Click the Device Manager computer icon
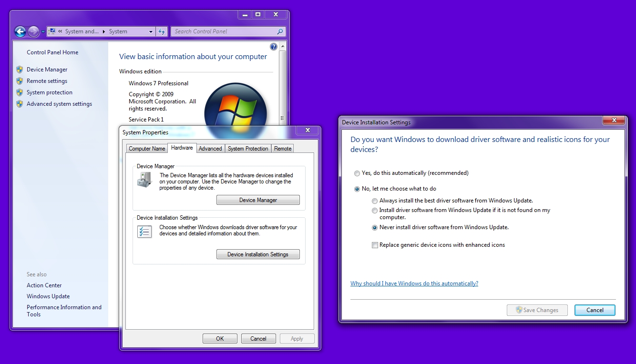 (x=144, y=180)
